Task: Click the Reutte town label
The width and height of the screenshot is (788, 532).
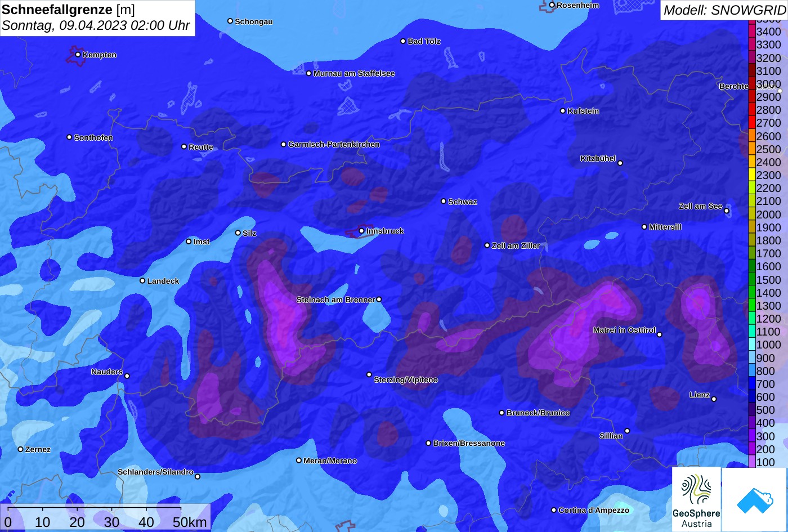Action: (201, 147)
